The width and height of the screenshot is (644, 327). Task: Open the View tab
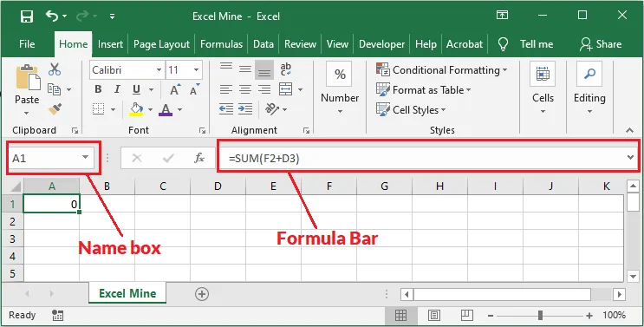point(337,44)
